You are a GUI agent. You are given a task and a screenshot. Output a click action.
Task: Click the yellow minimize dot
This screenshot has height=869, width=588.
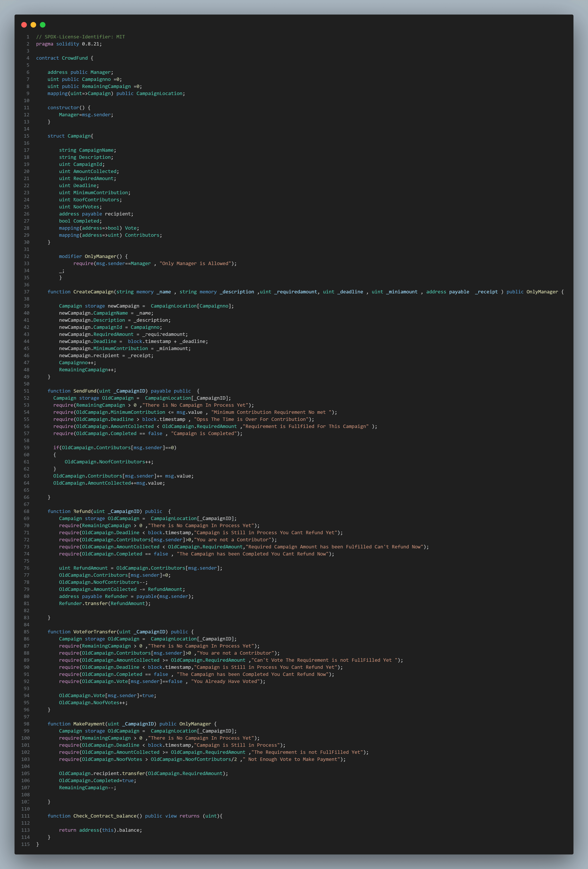[33, 25]
